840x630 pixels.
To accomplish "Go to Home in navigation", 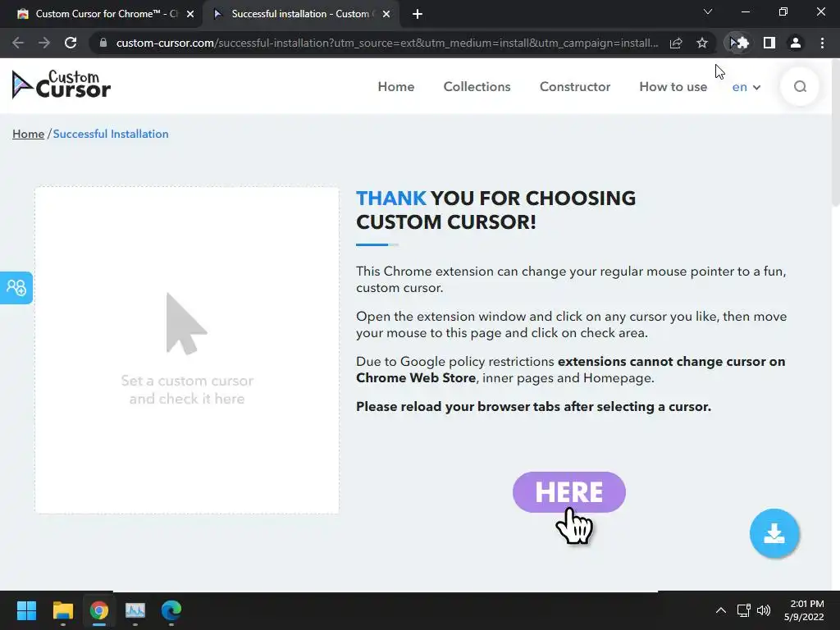I will pyautogui.click(x=396, y=87).
